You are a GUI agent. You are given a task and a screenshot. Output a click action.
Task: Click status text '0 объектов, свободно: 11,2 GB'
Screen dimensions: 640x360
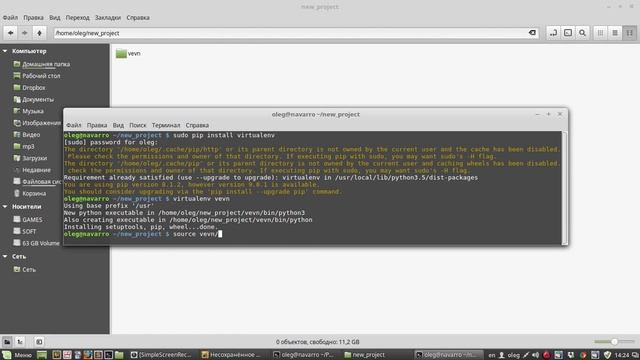click(x=318, y=342)
